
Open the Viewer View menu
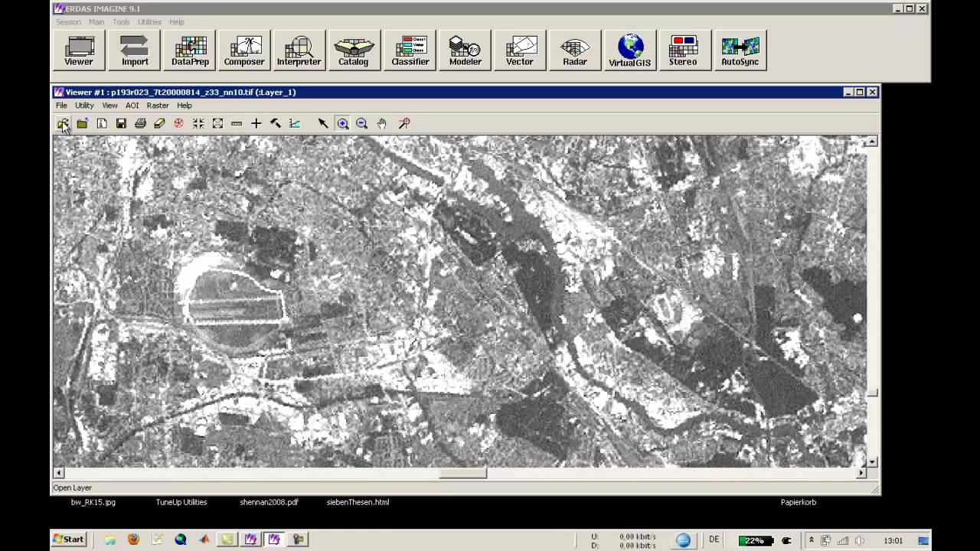(109, 106)
